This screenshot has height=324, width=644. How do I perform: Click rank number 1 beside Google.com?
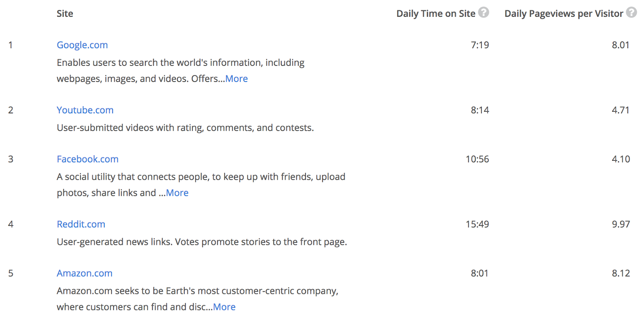click(10, 45)
